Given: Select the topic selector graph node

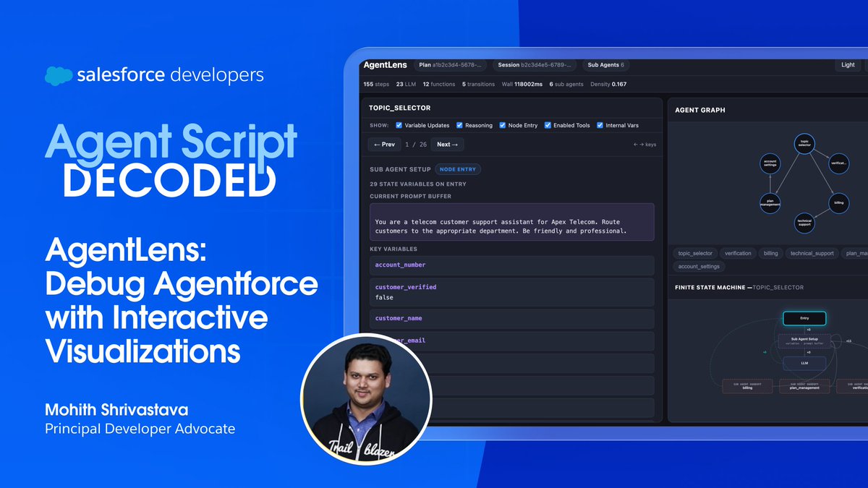Looking at the screenshot, I should point(804,144).
